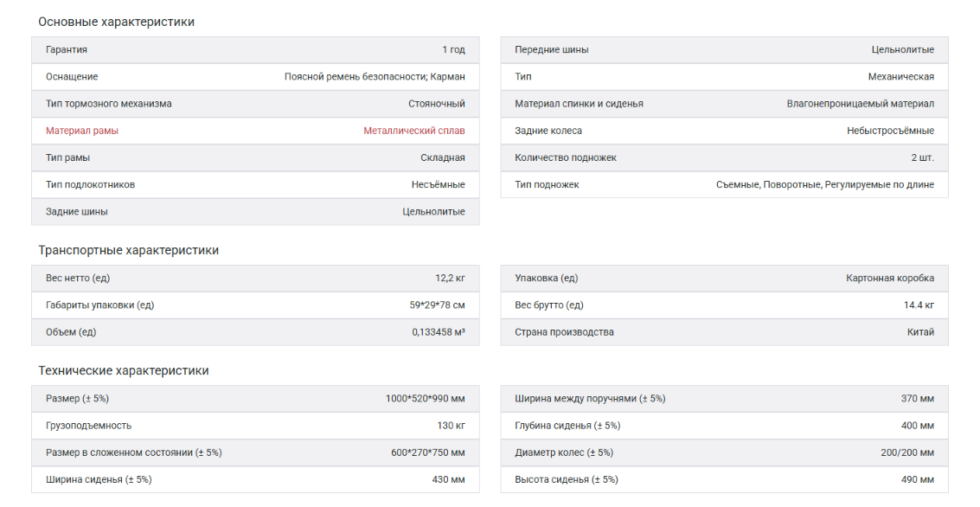
Task: Click the 'Тип тормозного механизма' label
Action: coord(109,104)
